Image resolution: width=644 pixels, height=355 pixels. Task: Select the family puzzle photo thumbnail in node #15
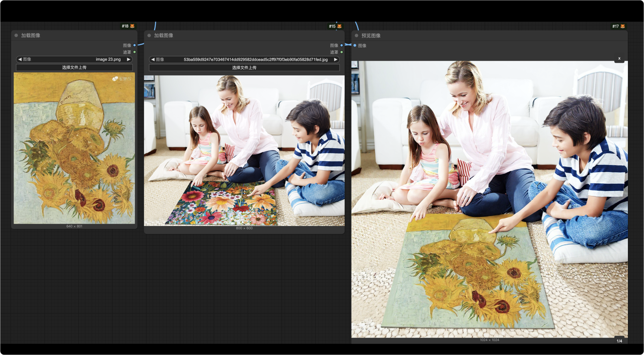click(244, 150)
